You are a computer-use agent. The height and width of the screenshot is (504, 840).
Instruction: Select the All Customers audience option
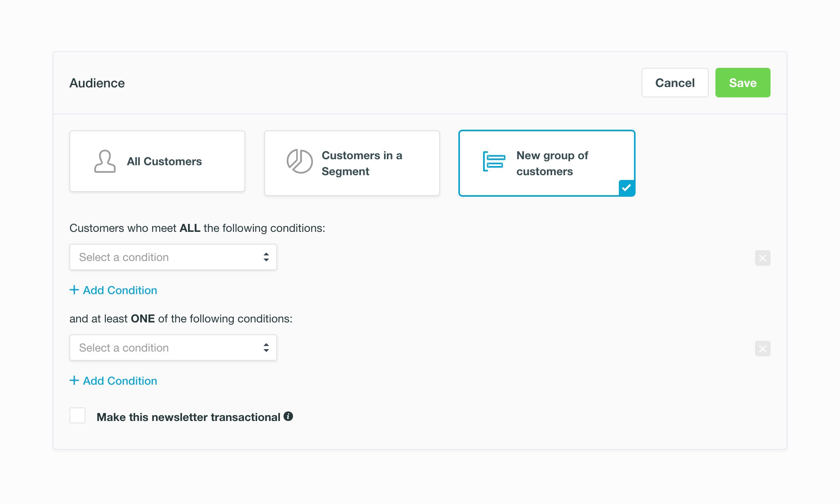[157, 161]
